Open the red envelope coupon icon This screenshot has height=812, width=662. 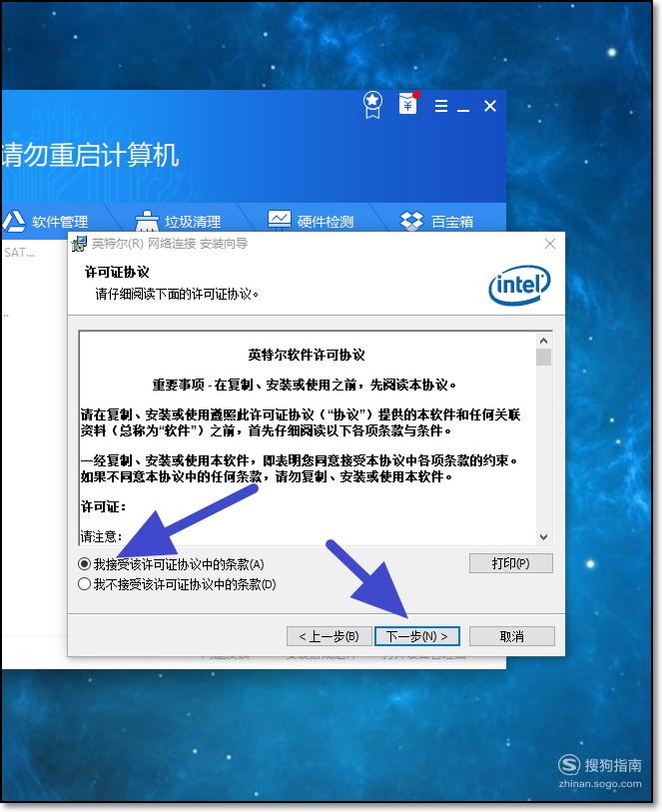(407, 103)
